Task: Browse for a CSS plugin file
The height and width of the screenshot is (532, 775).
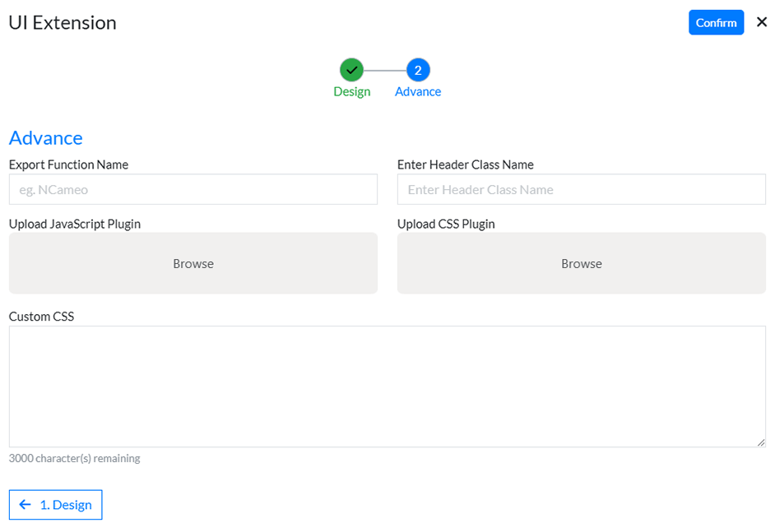Action: 581,263
